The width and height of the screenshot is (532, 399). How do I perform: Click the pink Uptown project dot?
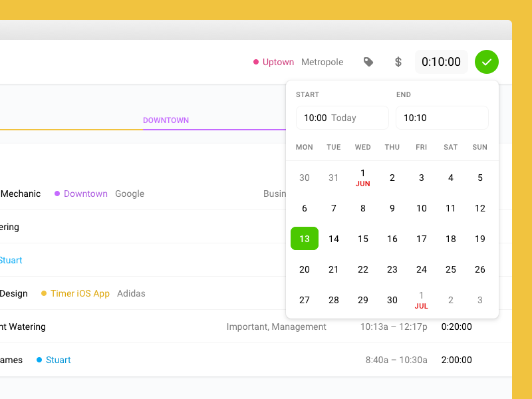coord(256,63)
